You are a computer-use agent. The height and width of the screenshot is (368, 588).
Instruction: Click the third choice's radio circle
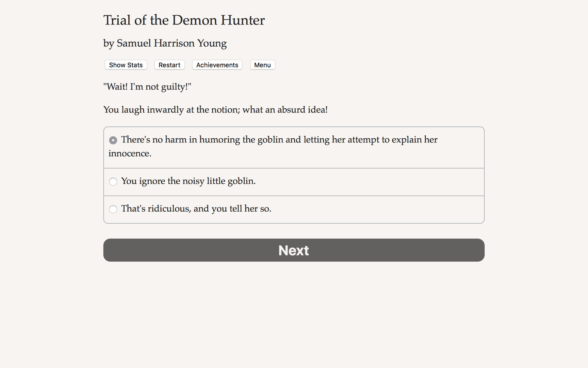(113, 209)
